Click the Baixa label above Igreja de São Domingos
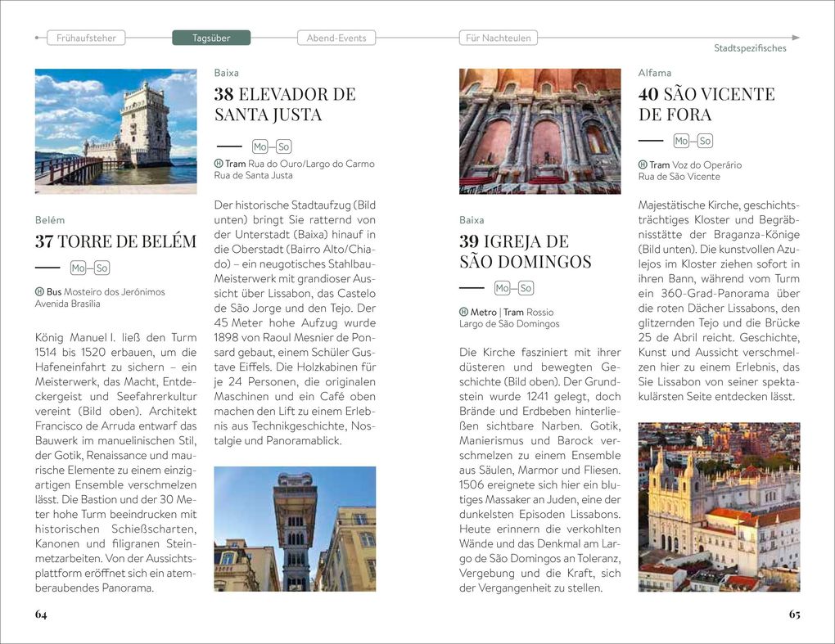Image resolution: width=835 pixels, height=644 pixels. (472, 220)
